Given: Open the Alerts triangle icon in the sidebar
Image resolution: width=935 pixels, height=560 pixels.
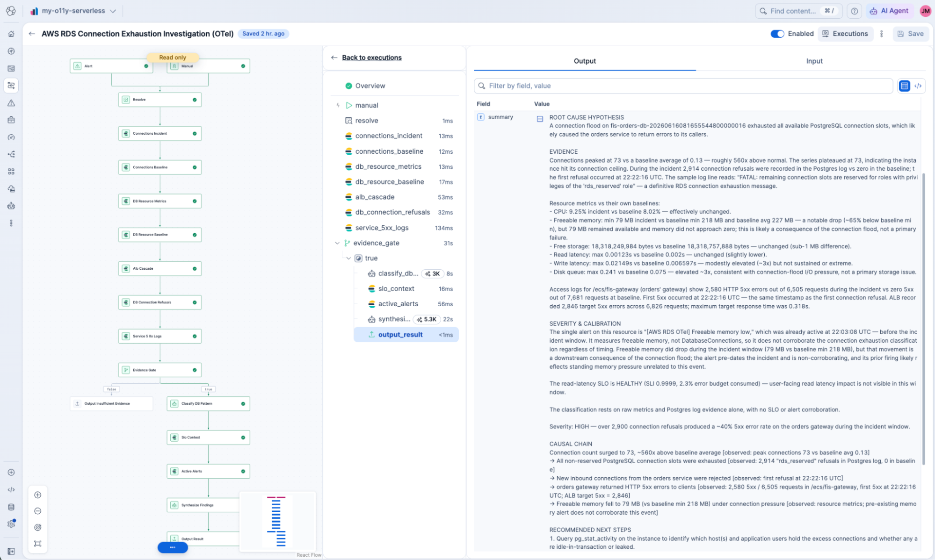Looking at the screenshot, I should (x=11, y=103).
